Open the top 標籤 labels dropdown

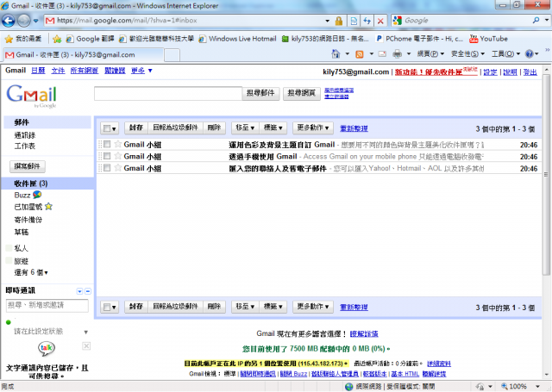click(x=273, y=128)
